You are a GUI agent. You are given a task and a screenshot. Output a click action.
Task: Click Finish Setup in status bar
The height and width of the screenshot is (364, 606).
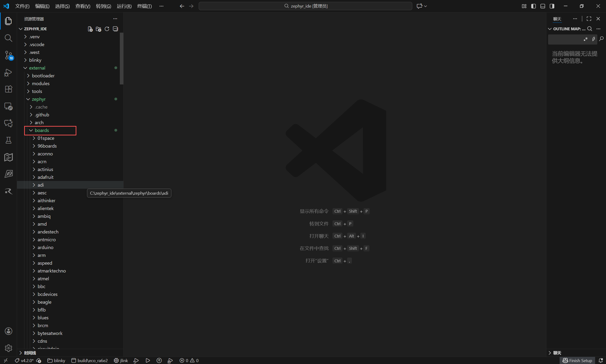[x=577, y=360]
